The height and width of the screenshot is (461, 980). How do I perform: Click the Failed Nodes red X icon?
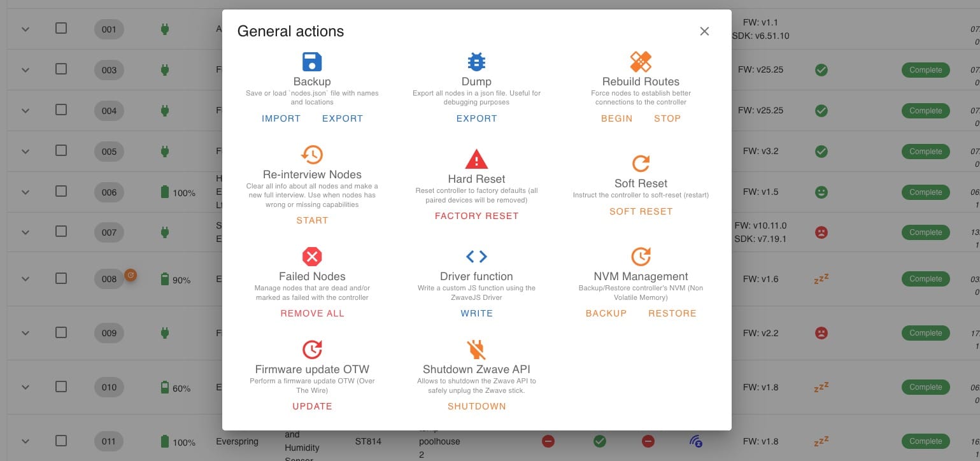point(312,257)
